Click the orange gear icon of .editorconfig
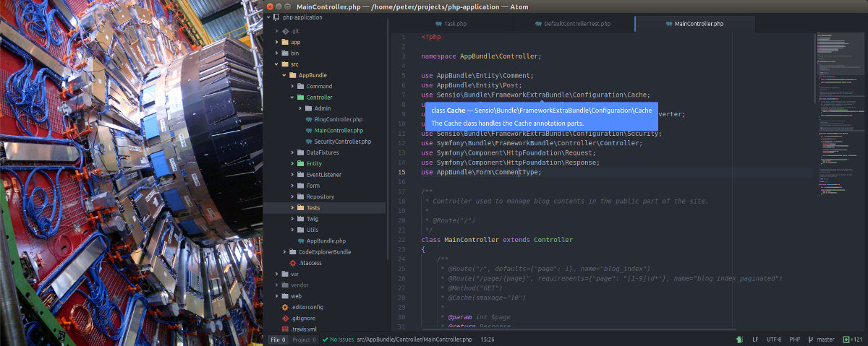The height and width of the screenshot is (346, 868). click(x=285, y=307)
